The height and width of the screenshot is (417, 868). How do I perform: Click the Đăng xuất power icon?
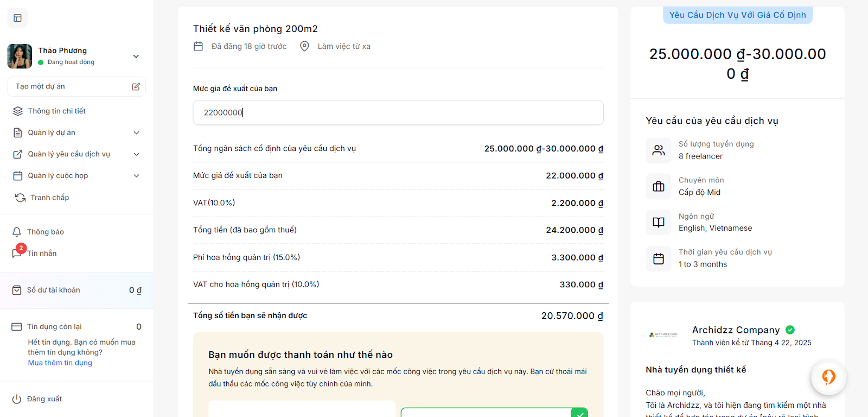click(17, 399)
